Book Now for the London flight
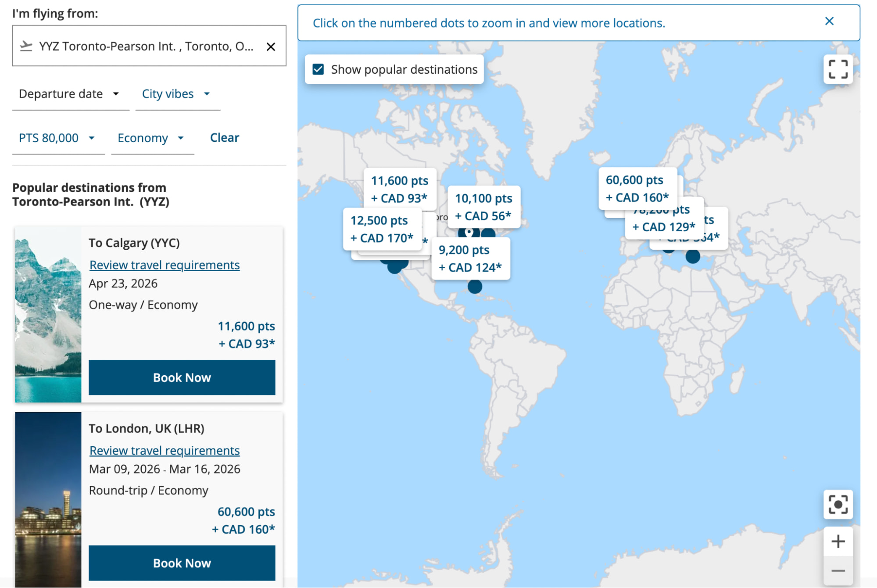Image resolution: width=877 pixels, height=588 pixels. pyautogui.click(x=182, y=563)
